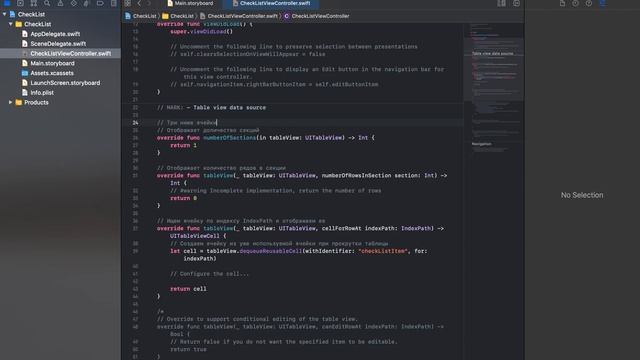Show the selected blue inspector tab
Screen dimensions: 640x360
pos(602,3)
